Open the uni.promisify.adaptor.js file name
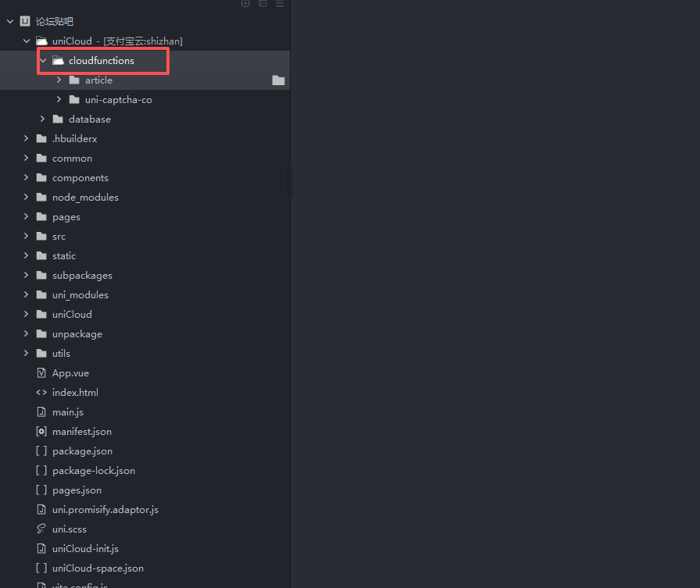 [105, 510]
